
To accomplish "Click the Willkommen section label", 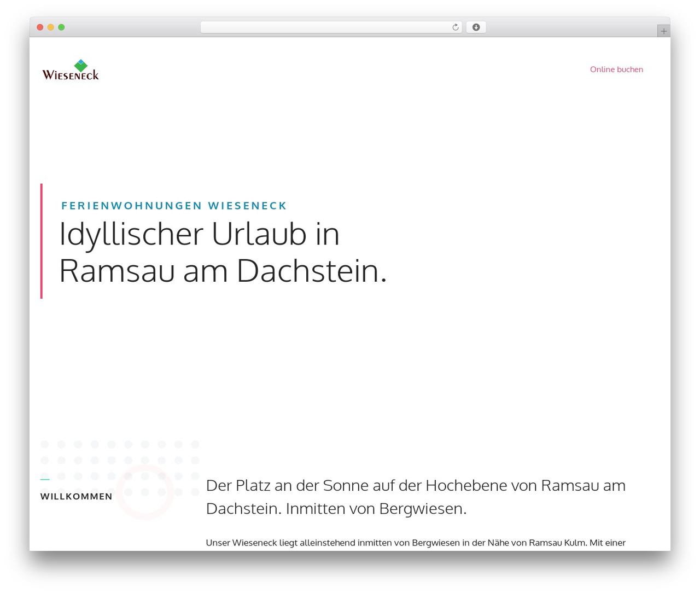I will click(77, 496).
